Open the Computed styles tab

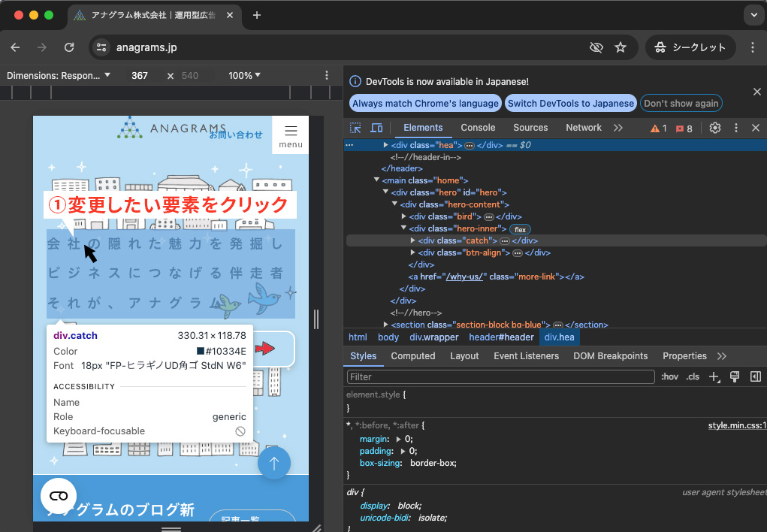point(412,356)
